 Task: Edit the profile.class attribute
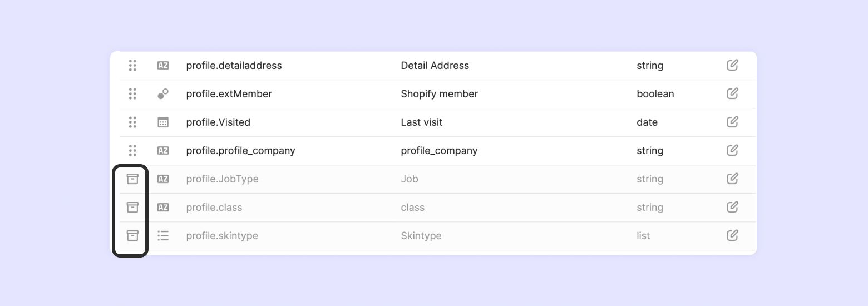tap(732, 207)
